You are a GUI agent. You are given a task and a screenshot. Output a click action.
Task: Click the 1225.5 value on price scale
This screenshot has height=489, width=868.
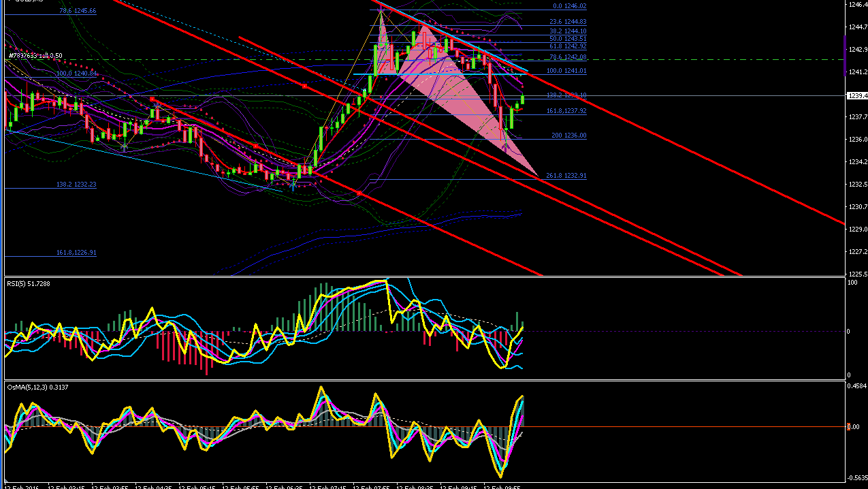point(858,274)
